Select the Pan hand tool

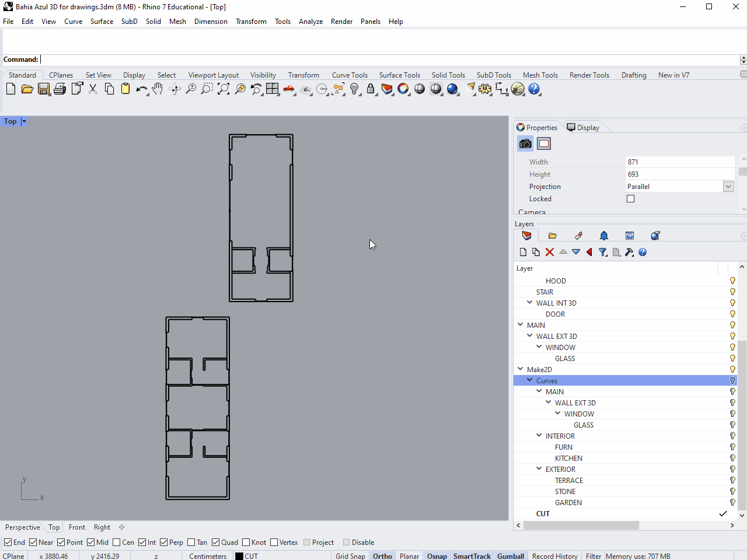click(x=158, y=89)
